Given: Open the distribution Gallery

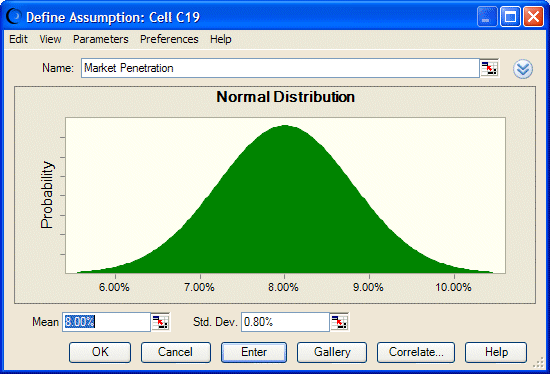Looking at the screenshot, I should (x=332, y=352).
